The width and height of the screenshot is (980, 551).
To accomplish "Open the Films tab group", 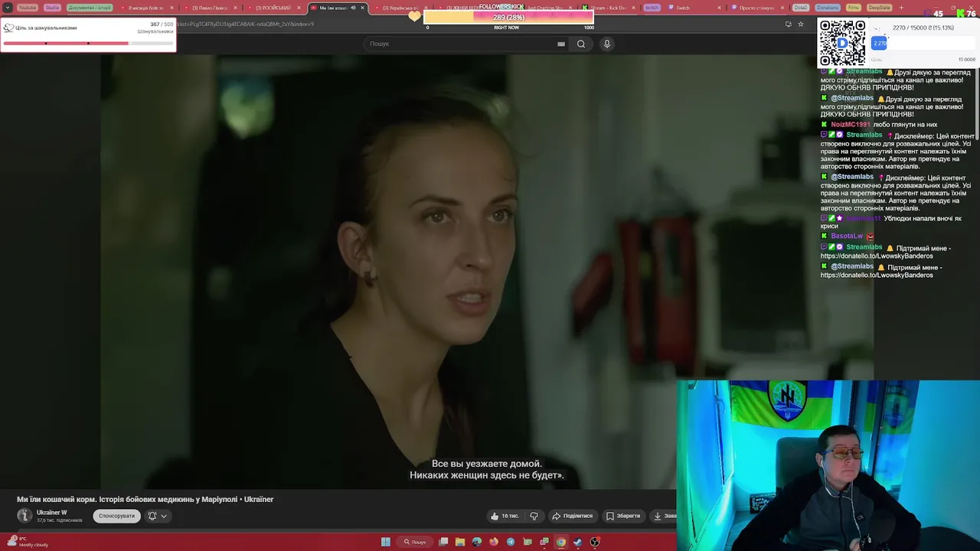I will tap(854, 8).
